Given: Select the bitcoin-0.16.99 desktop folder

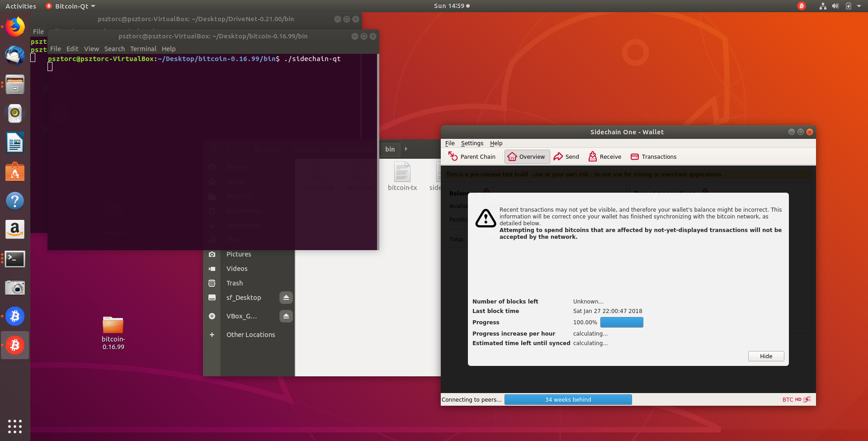Looking at the screenshot, I should (113, 333).
